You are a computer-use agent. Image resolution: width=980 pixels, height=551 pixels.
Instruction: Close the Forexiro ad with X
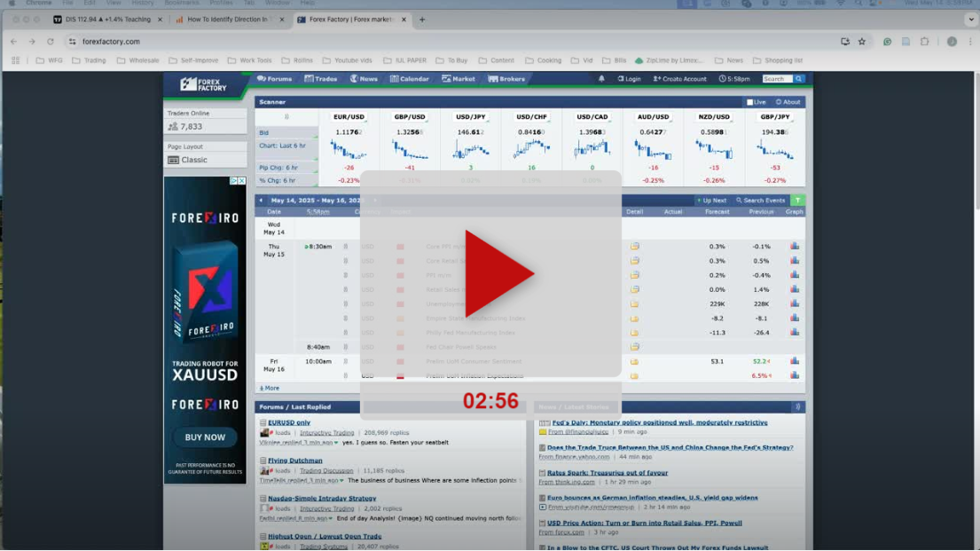coord(242,181)
